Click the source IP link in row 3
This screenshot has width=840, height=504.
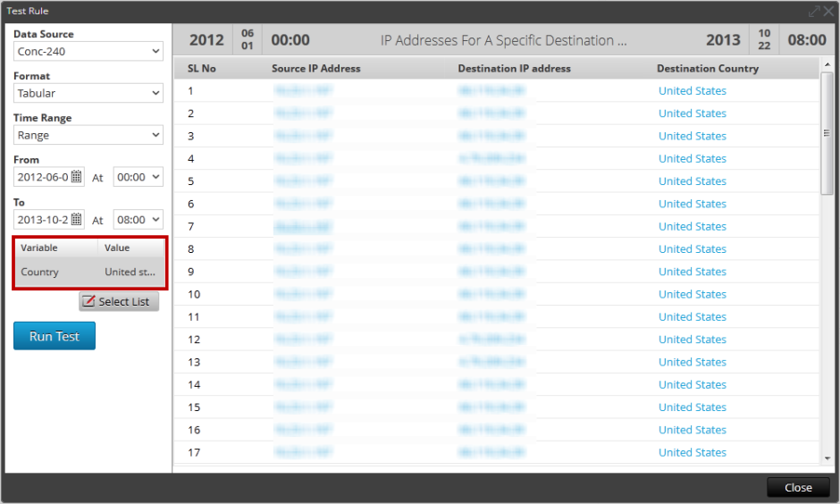[x=303, y=136]
